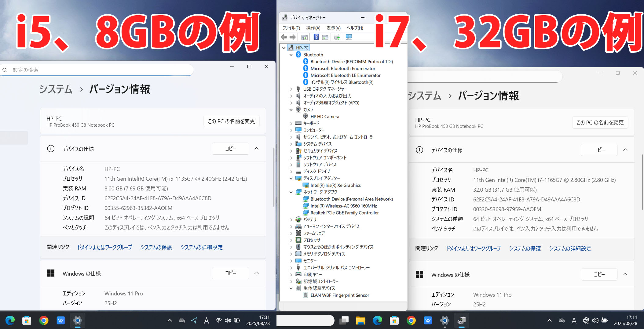Screen dimensions: 644x329
Task: Open Google Chrome from the left taskbar
Action: tap(44, 320)
